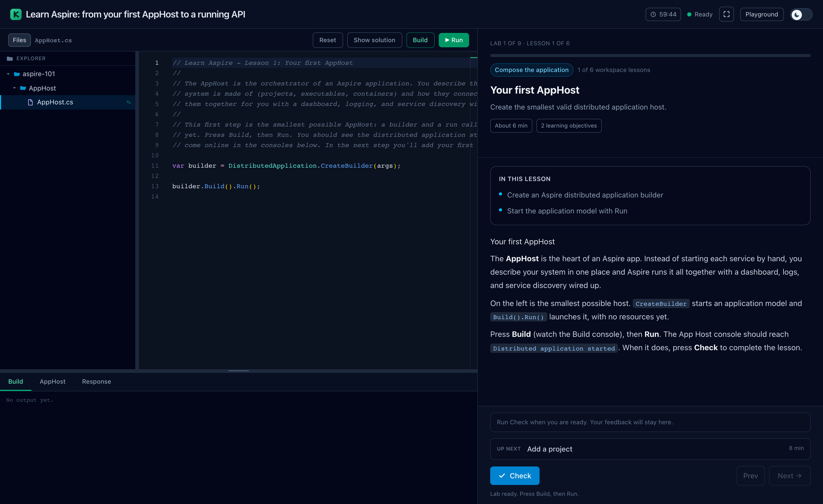Run the app with the Run button
823x504 pixels.
tap(454, 40)
